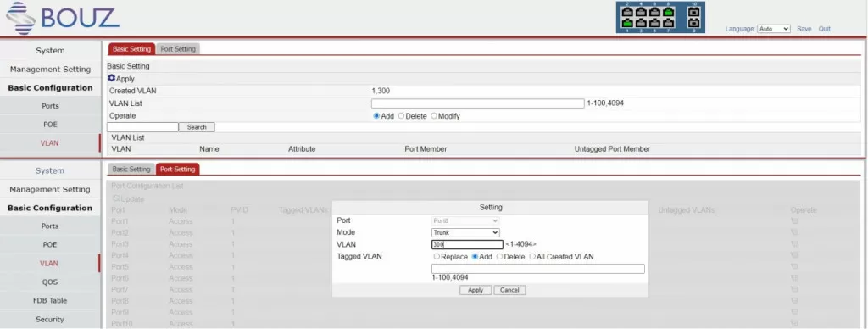Go to FDB Table in the sidebar

(x=50, y=301)
